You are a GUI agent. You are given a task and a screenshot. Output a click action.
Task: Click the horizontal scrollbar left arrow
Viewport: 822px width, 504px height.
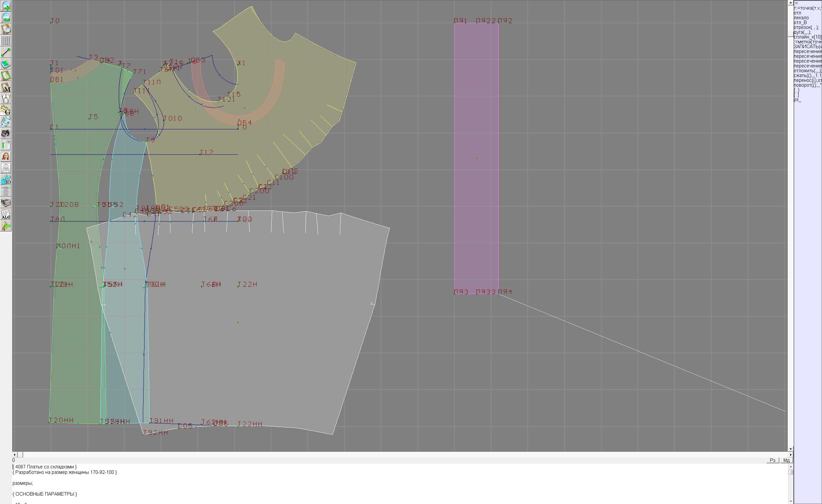click(x=14, y=455)
